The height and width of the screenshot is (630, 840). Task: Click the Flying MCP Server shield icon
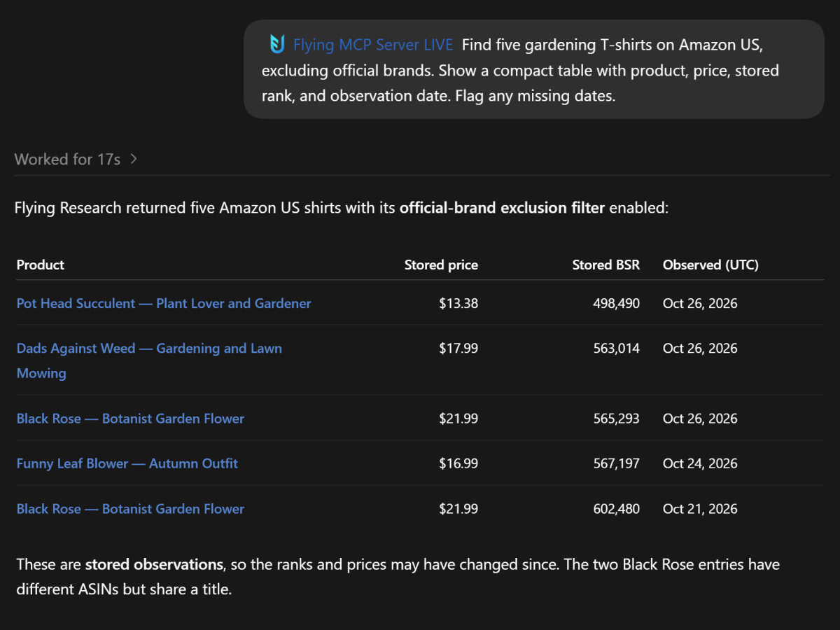(x=277, y=45)
